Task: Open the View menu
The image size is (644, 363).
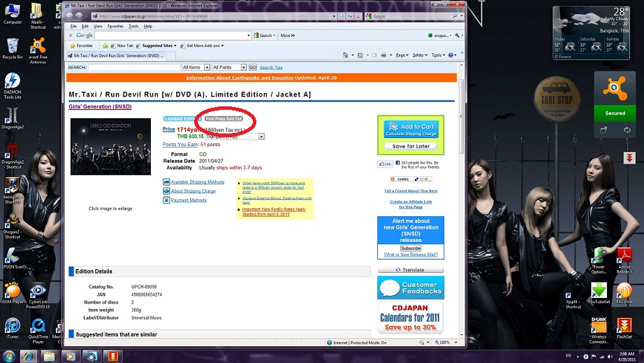Action: [x=98, y=26]
